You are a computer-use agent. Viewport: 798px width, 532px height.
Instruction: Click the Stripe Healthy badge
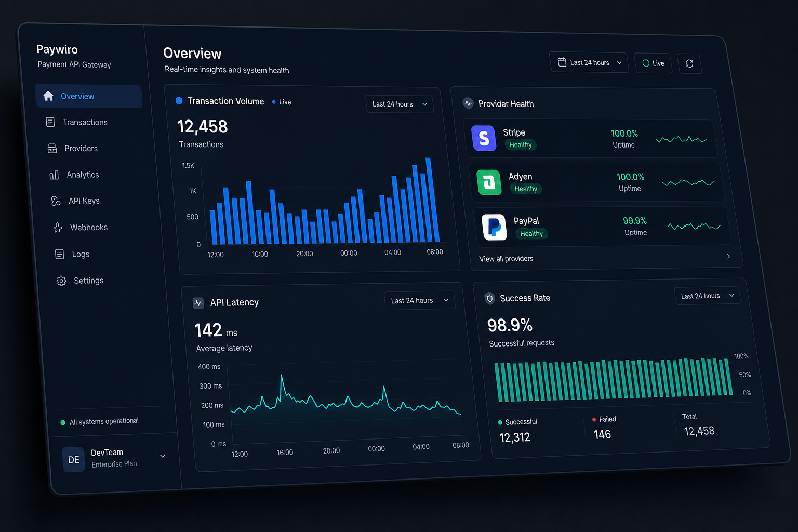click(521, 145)
